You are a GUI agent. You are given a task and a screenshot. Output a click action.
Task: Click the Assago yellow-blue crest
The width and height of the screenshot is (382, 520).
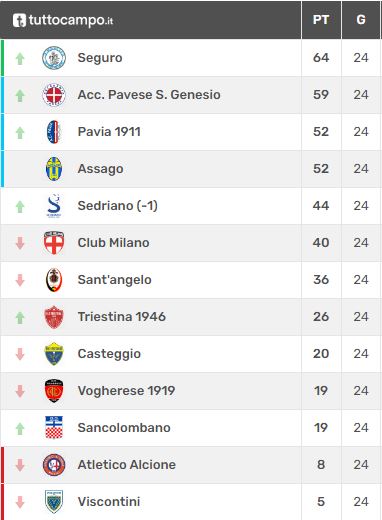(x=54, y=169)
